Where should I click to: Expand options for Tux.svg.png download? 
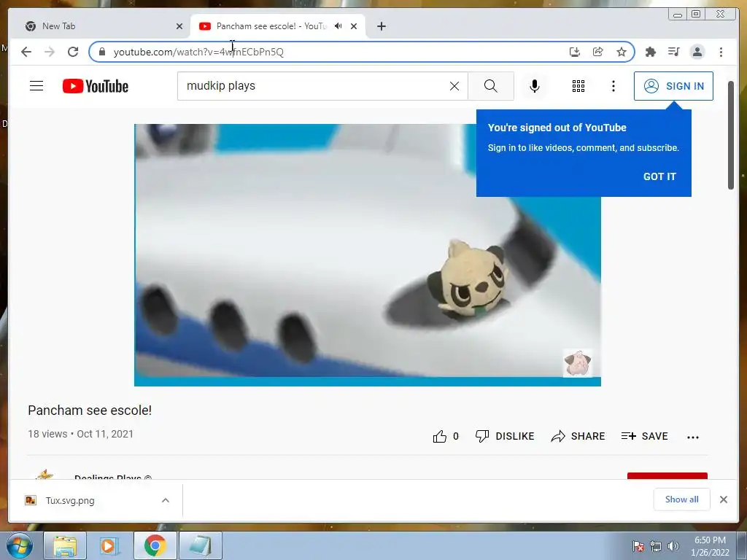[166, 500]
